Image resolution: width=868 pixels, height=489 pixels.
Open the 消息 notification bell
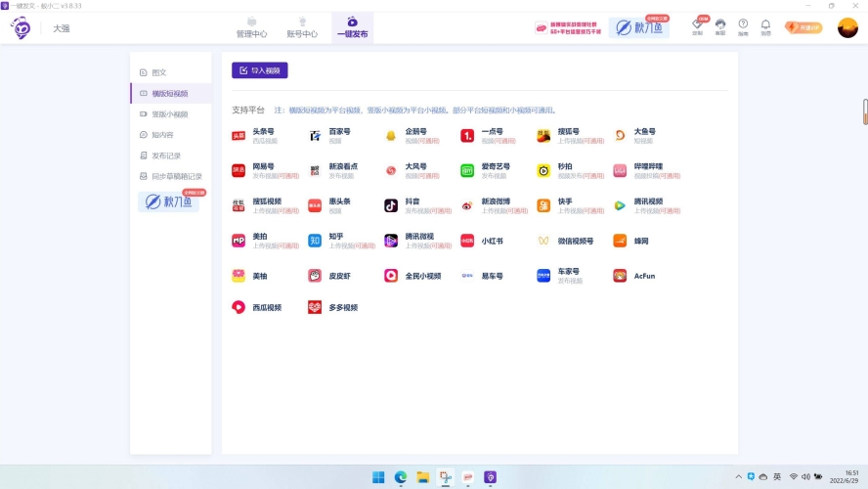[765, 26]
